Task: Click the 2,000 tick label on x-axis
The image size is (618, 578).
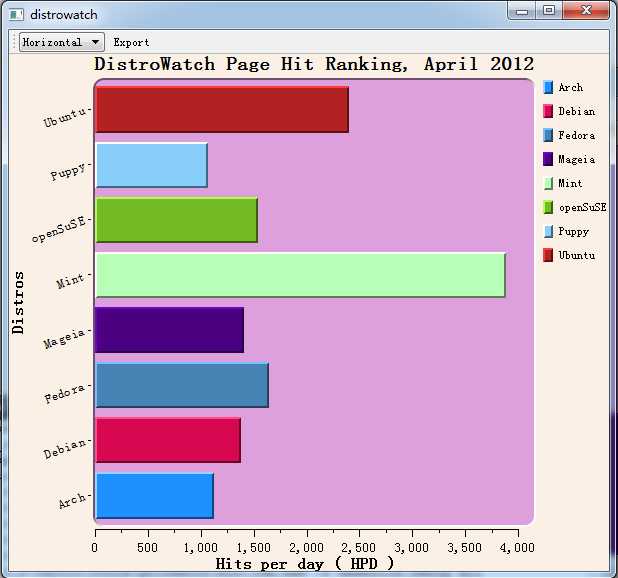Action: click(x=306, y=548)
